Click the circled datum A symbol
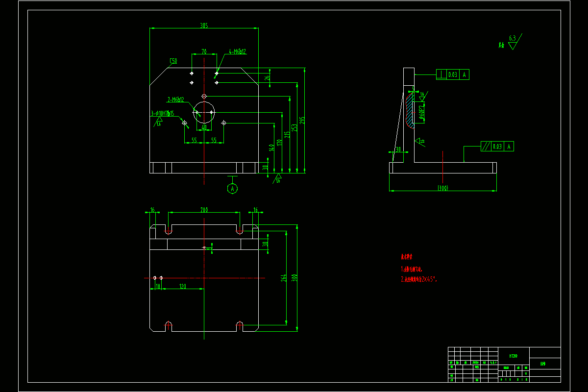The width and height of the screenshot is (588, 392). tap(233, 188)
